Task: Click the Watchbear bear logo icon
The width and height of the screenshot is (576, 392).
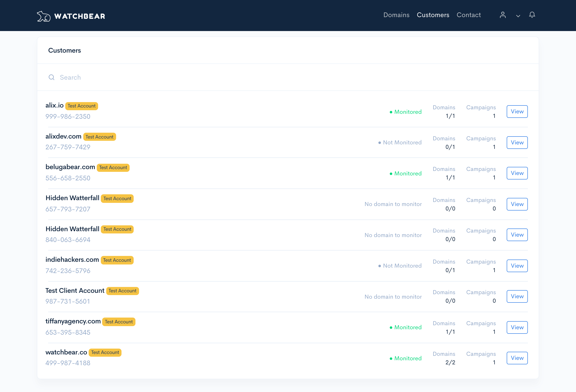Action: [44, 16]
